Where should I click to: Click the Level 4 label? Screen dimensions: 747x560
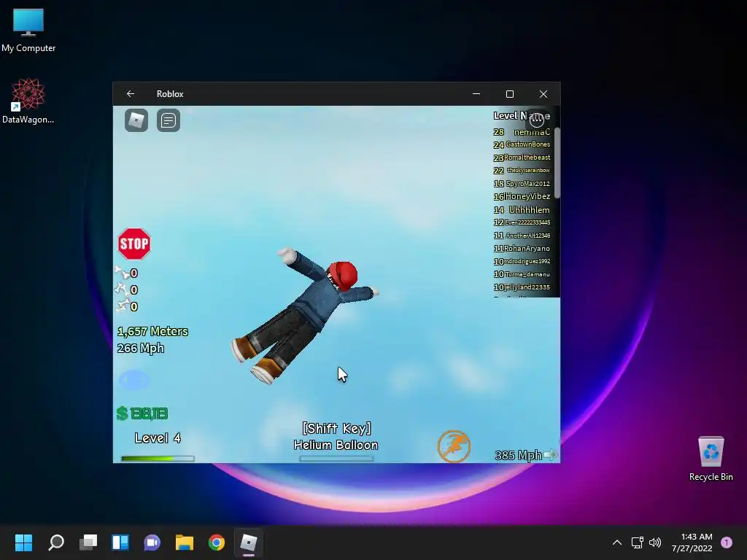158,438
